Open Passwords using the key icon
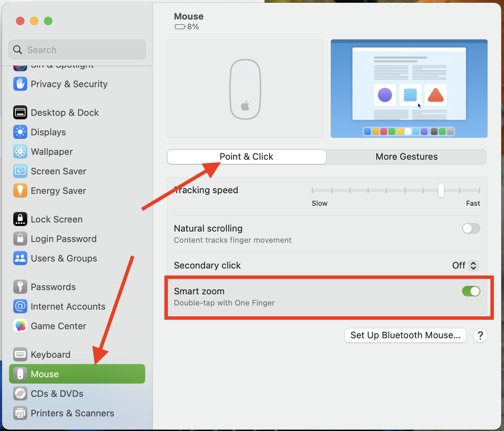This screenshot has width=504, height=431. point(20,287)
